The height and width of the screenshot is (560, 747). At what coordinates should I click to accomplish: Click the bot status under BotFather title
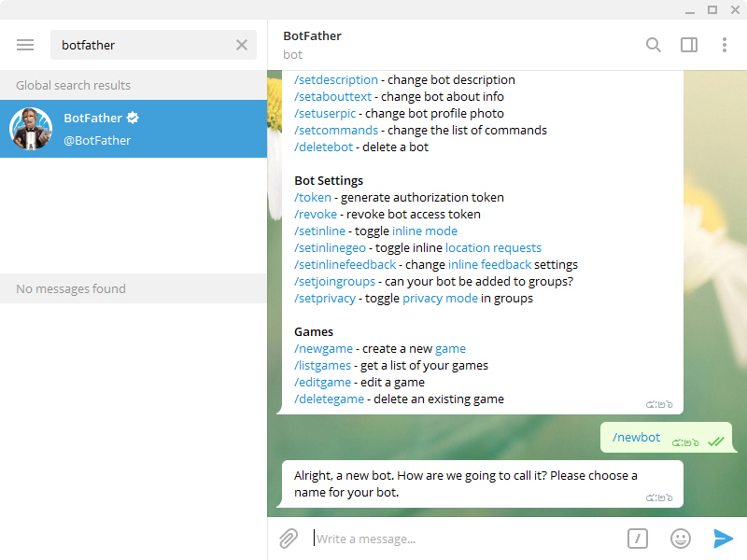(x=292, y=55)
